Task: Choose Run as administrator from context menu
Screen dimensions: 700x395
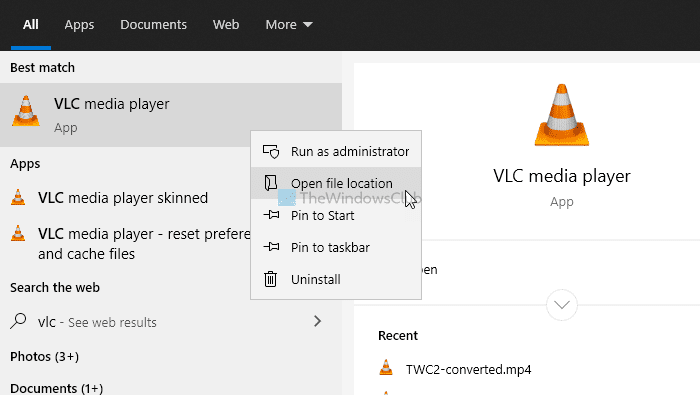Action: 336,151
